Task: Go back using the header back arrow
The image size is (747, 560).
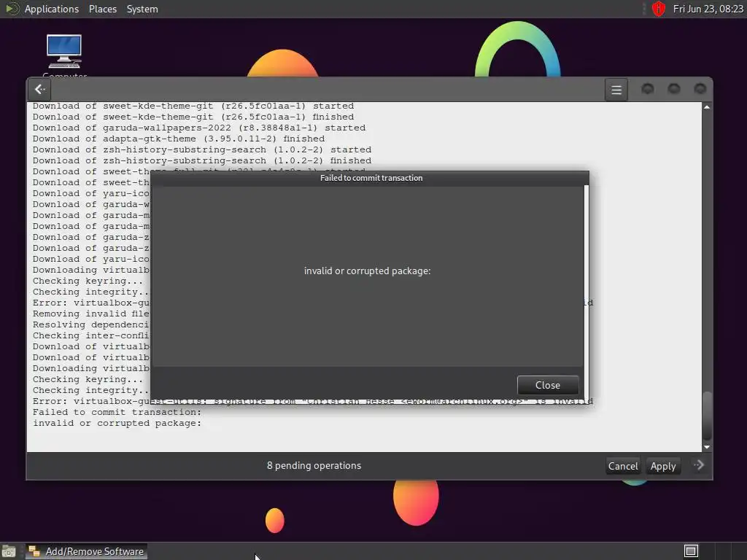Action: coord(40,89)
